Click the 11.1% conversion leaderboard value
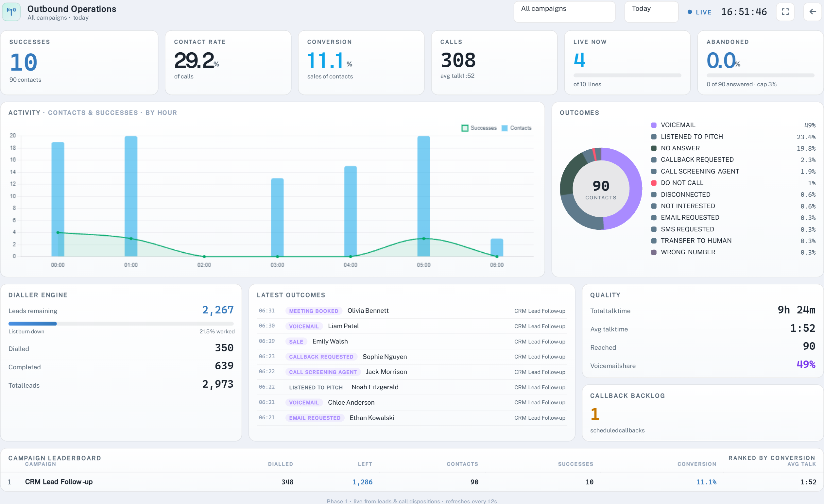 [706, 482]
